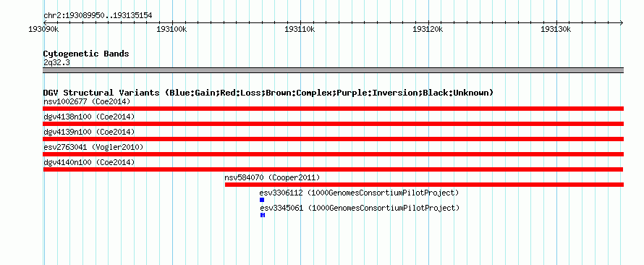
Task: Select the red loss bar under dgv4139n100
Action: pos(333,139)
